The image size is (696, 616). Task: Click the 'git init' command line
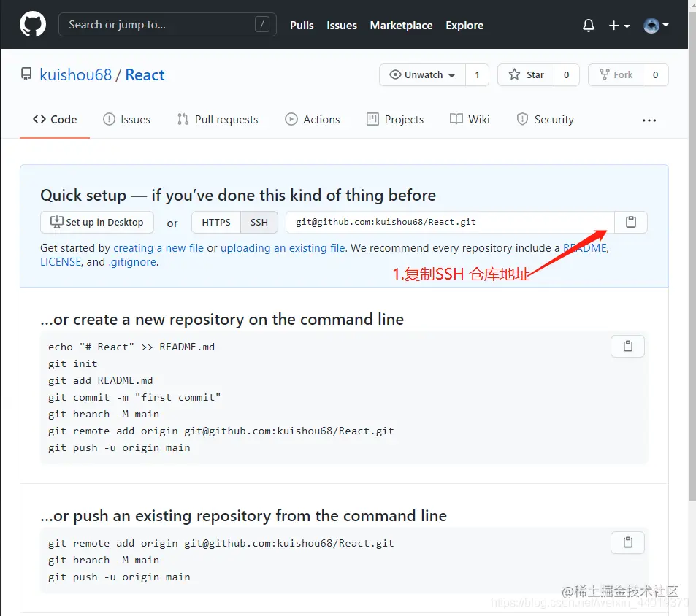(73, 363)
